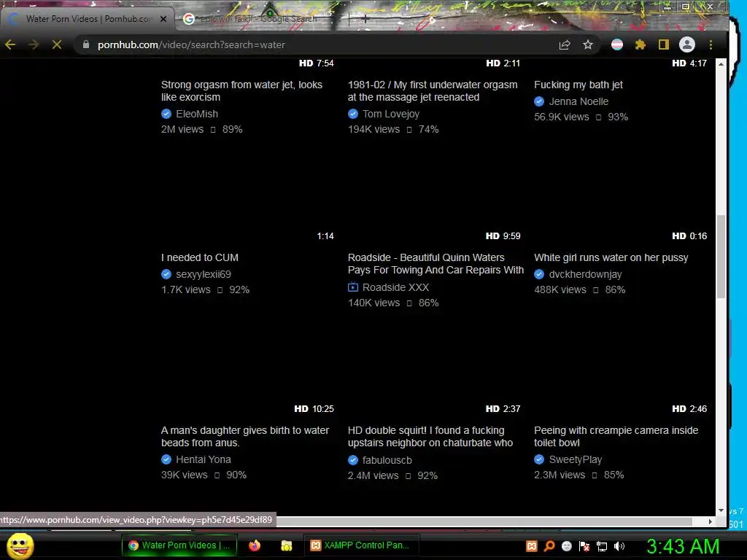Screen dimensions: 747x560
Task: Open the file folder taskbar icon
Action: click(x=286, y=545)
